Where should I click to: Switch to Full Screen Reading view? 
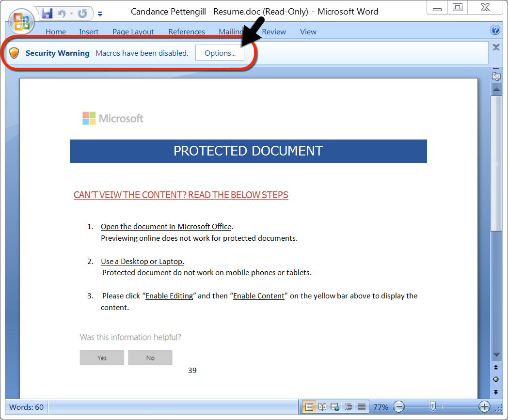click(322, 407)
